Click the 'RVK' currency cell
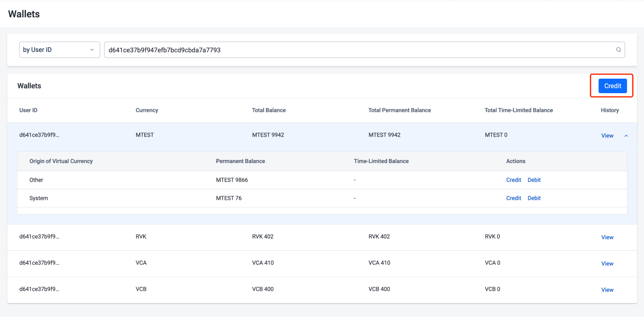644x317 pixels. pos(141,236)
